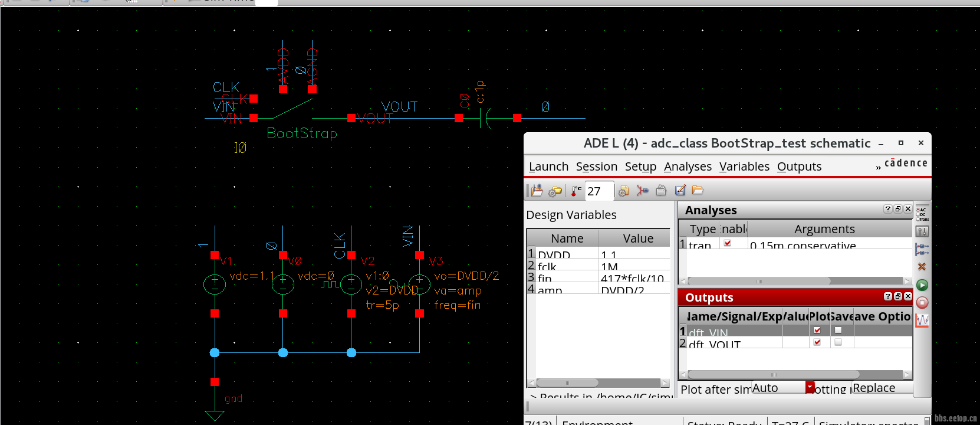
Task: Expand the Plot after simulation Auto dropdown
Action: [x=810, y=387]
